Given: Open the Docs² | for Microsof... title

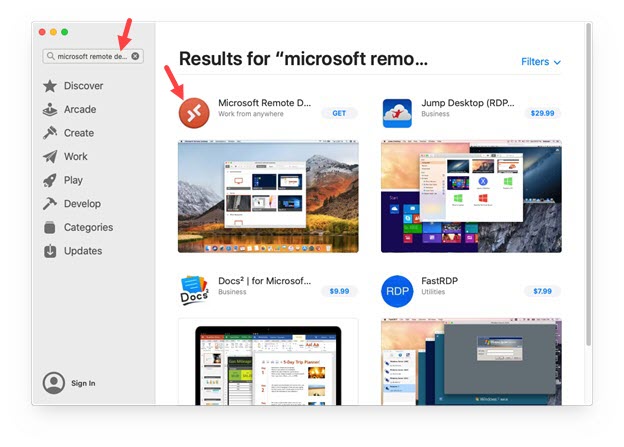Looking at the screenshot, I should (x=265, y=281).
